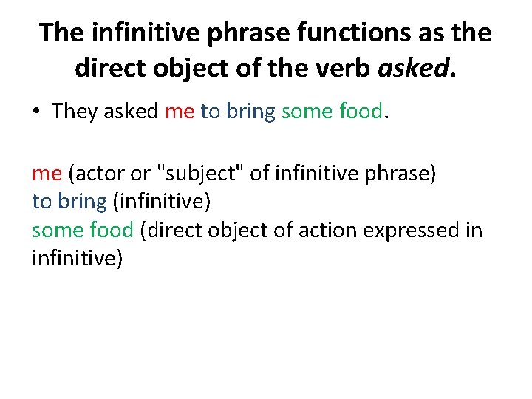Click the final line's word "infinitive)"
Image resolution: width=532 pixels, height=399 pixels.
pyautogui.click(x=76, y=259)
